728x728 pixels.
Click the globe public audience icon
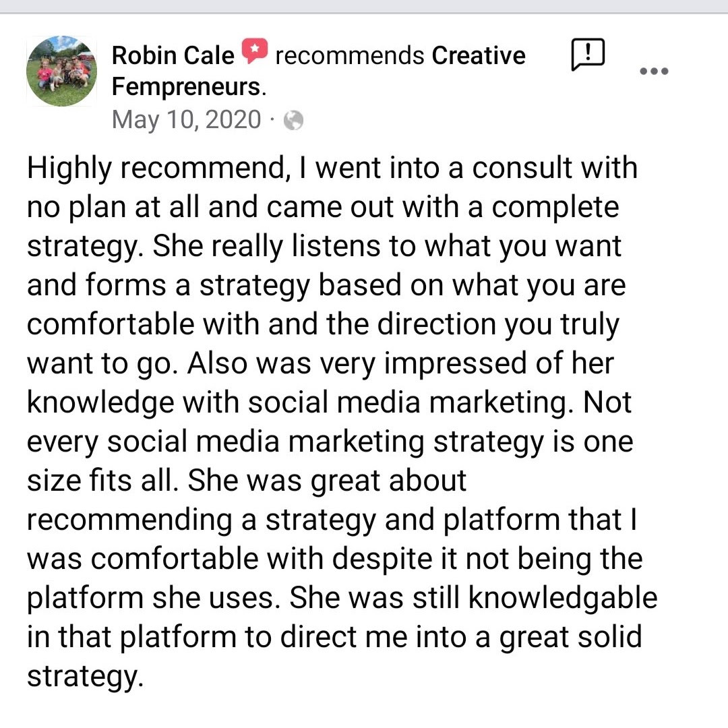[293, 120]
